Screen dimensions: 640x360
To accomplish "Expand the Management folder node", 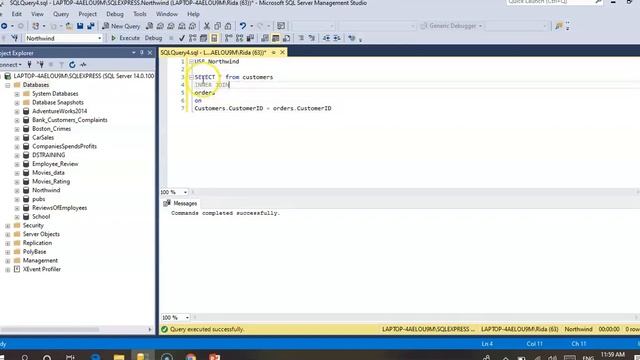I will (8, 261).
